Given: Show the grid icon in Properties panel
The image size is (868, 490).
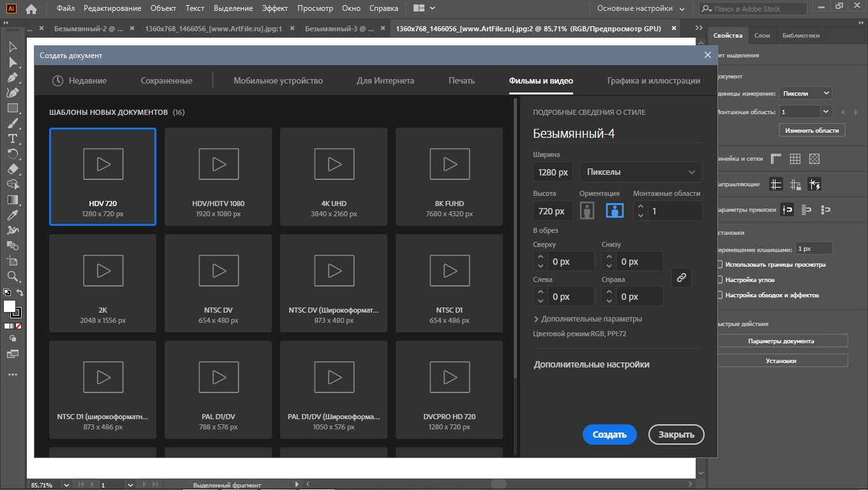Looking at the screenshot, I should click(795, 159).
